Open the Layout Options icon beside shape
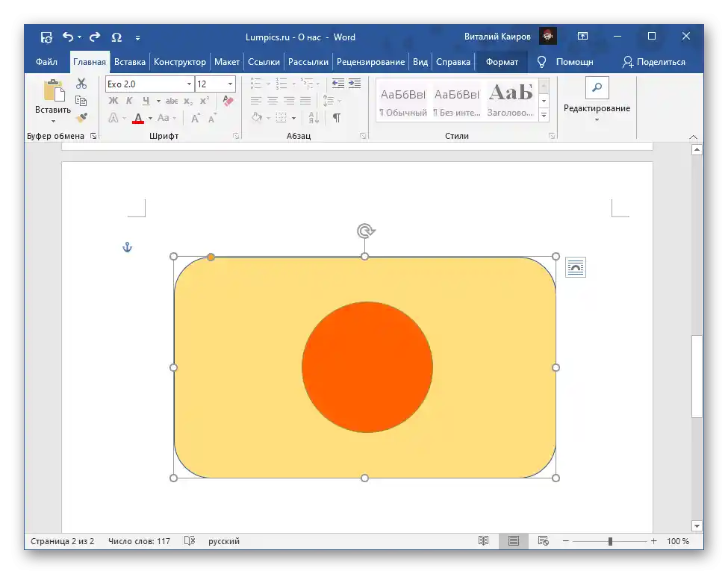The width and height of the screenshot is (728, 574). [575, 267]
